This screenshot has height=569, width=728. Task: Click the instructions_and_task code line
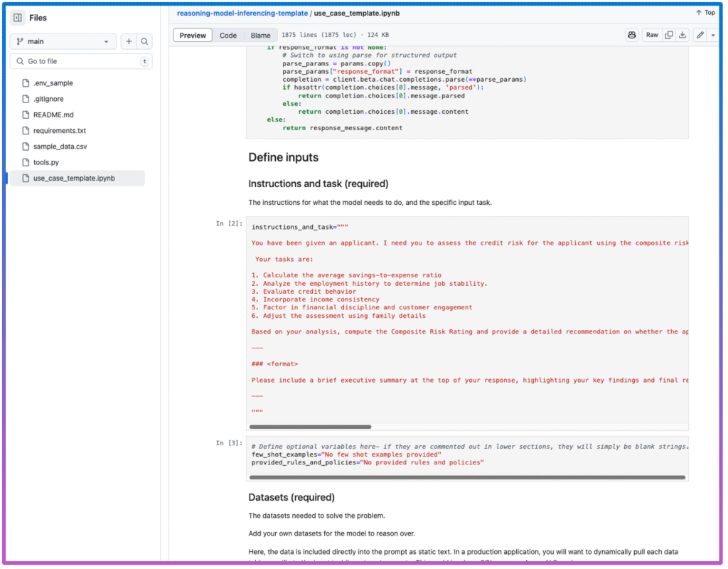299,227
